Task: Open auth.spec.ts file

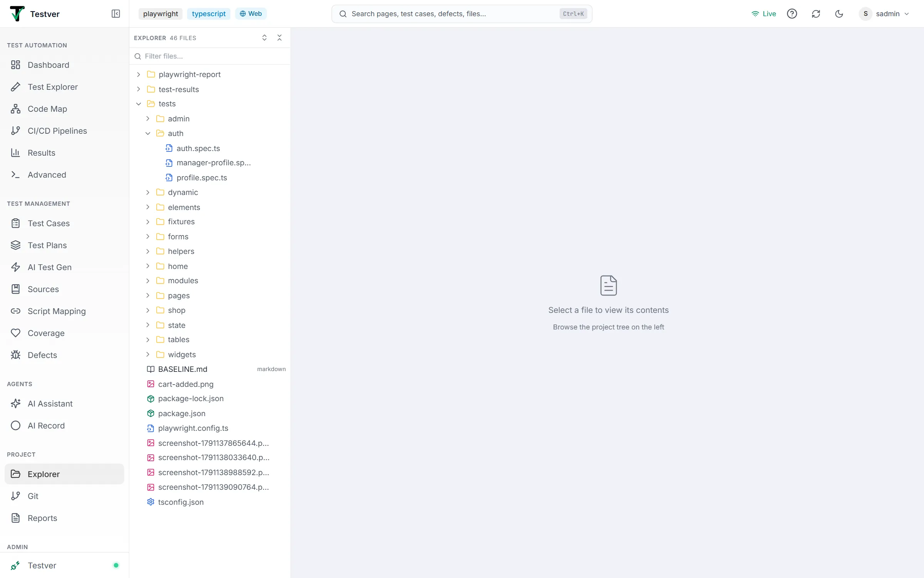Action: click(x=210, y=148)
